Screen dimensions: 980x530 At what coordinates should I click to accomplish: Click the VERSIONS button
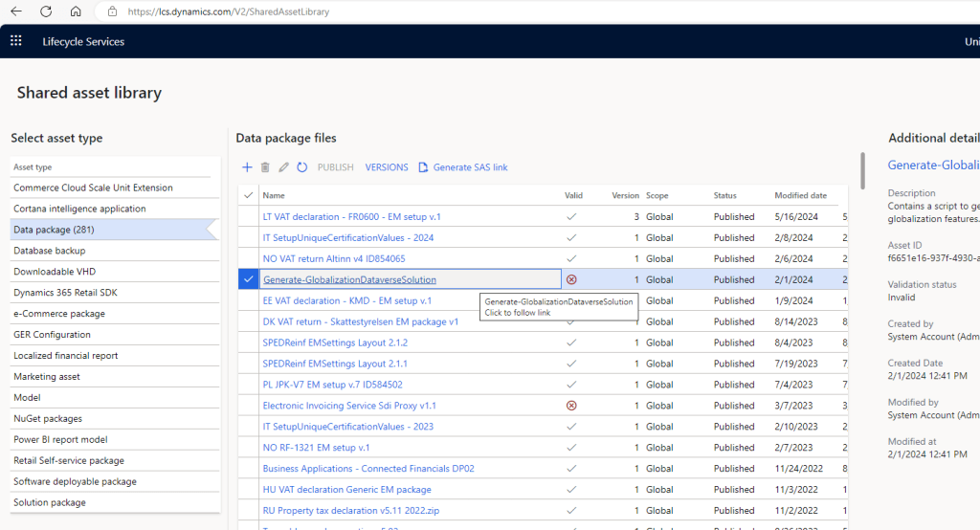point(387,167)
